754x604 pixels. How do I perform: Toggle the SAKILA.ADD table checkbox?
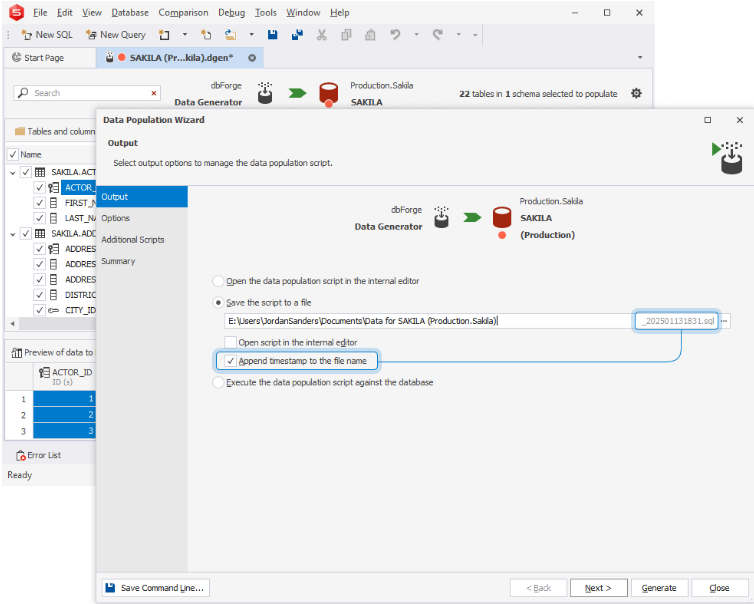(x=26, y=234)
